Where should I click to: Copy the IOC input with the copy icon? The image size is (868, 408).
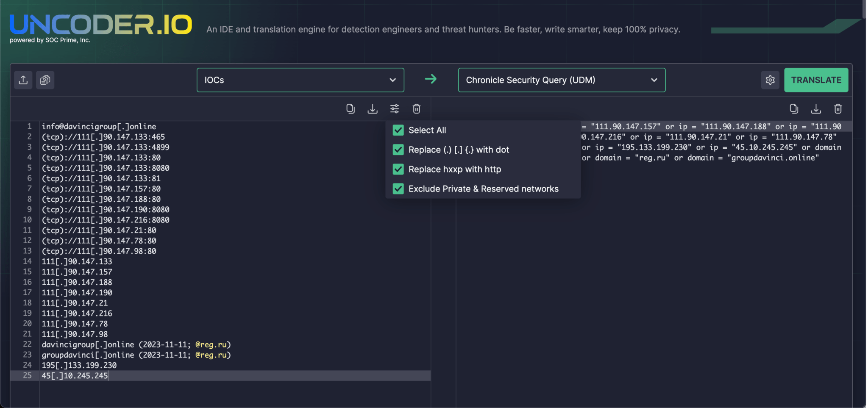tap(350, 109)
